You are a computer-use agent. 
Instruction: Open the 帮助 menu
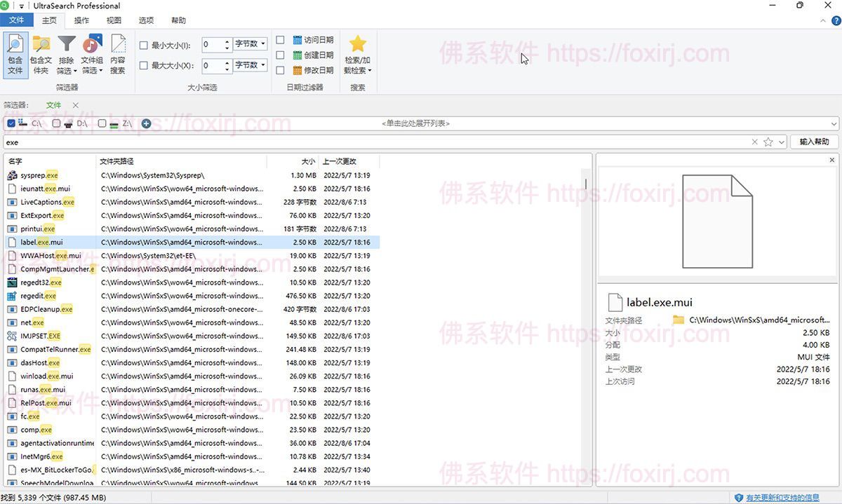tap(178, 20)
